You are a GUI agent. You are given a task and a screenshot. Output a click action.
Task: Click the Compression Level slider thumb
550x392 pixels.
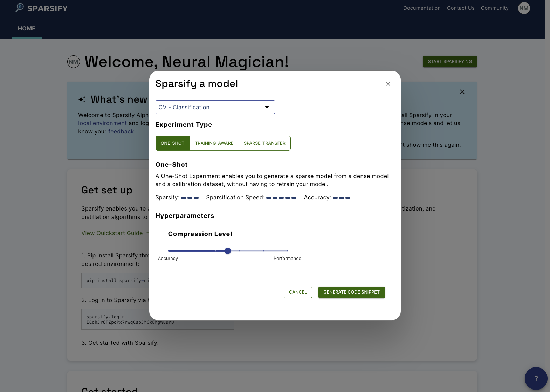(x=228, y=251)
